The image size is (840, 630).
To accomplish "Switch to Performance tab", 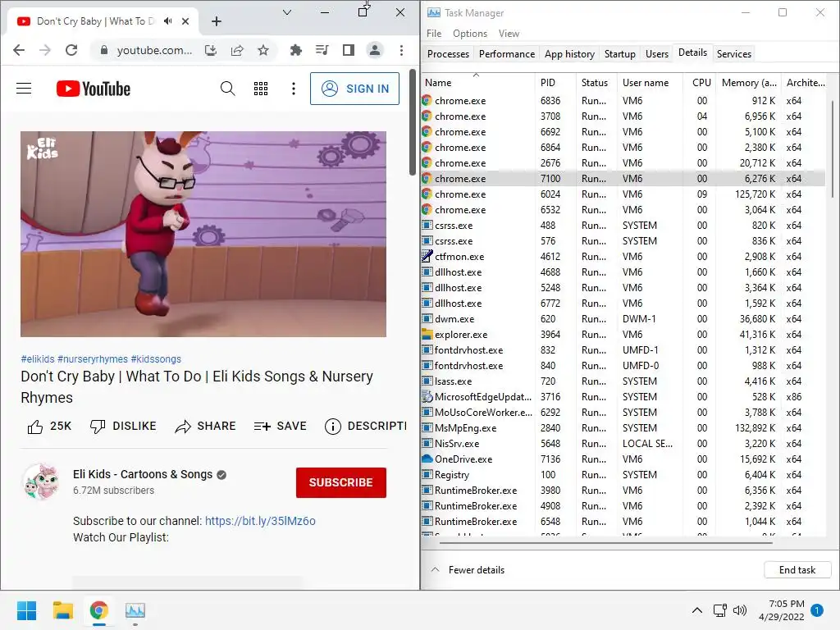I will coord(507,53).
